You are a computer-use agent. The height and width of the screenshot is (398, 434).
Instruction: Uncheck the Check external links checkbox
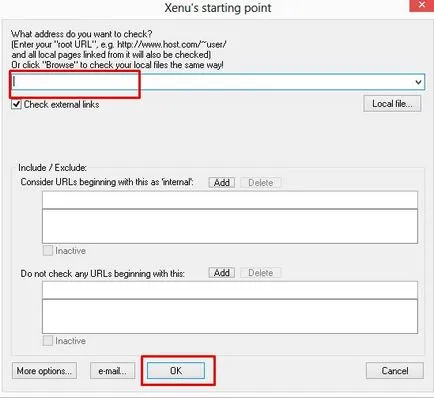16,104
